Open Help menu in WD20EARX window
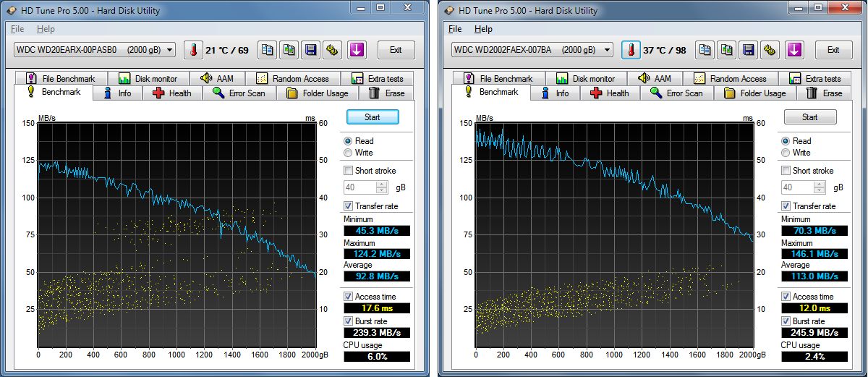The image size is (868, 377). (46, 29)
